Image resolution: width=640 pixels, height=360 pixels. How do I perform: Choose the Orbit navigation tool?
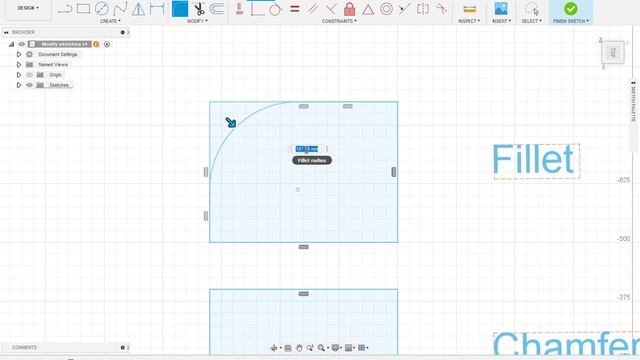274,348
